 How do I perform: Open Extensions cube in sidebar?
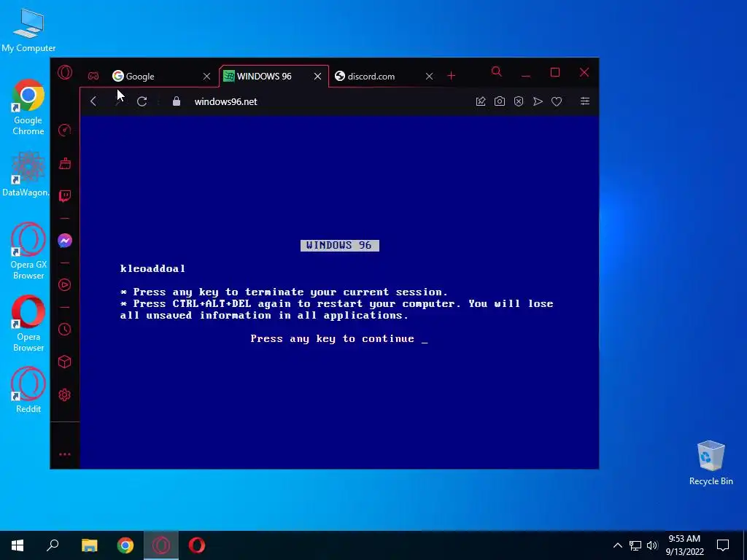click(x=65, y=362)
